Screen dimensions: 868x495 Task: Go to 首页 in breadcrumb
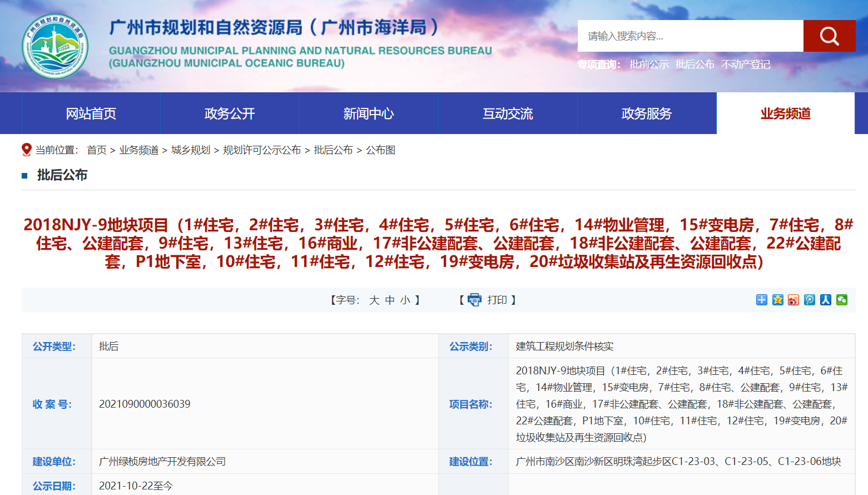pos(97,150)
